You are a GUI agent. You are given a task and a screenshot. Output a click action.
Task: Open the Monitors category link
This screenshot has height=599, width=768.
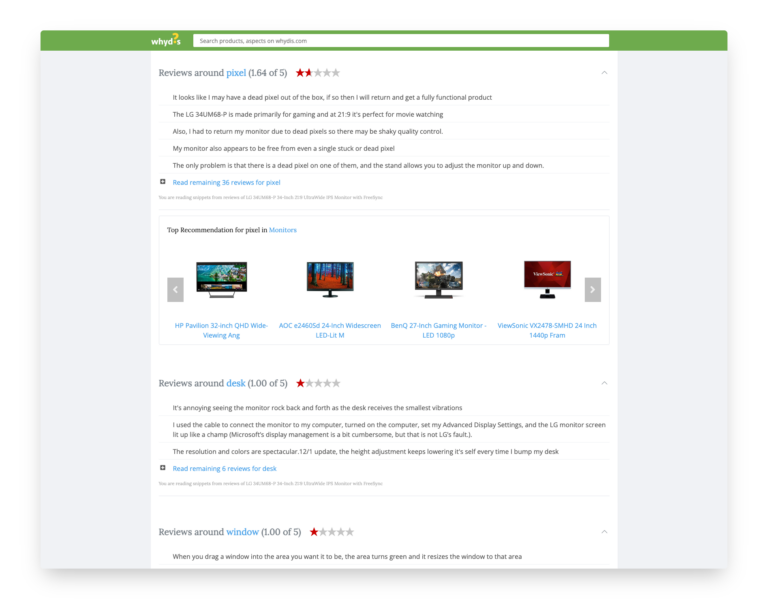[x=283, y=230]
